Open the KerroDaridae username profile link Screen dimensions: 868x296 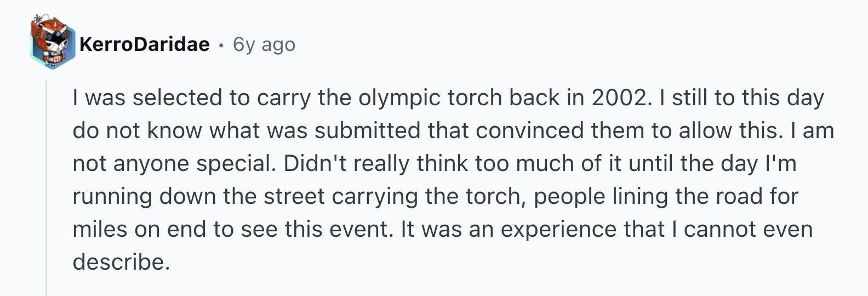click(x=144, y=44)
